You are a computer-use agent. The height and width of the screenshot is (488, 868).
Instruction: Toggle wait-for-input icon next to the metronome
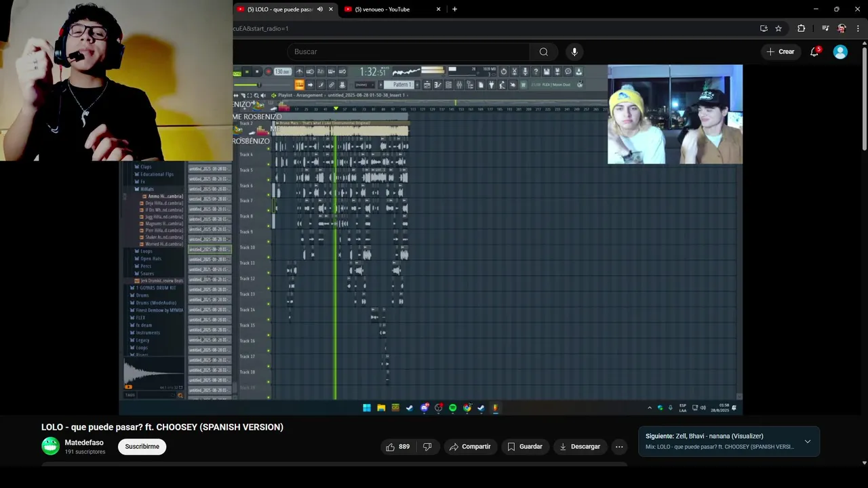(x=311, y=71)
